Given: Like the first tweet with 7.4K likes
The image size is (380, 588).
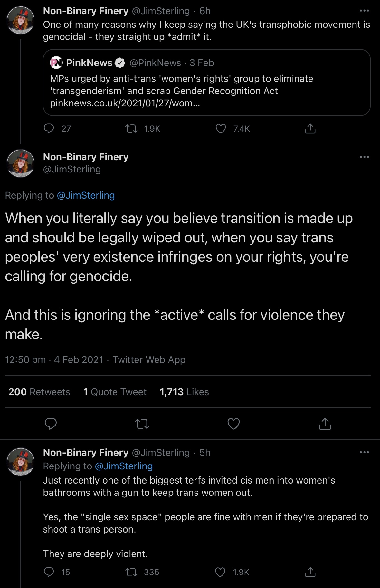Looking at the screenshot, I should click(221, 129).
